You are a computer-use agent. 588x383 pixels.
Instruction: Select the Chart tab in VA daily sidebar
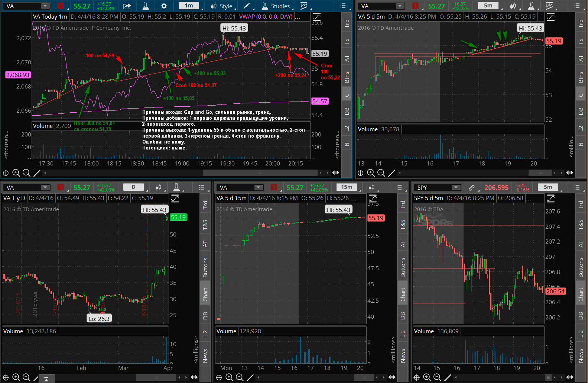(x=205, y=294)
